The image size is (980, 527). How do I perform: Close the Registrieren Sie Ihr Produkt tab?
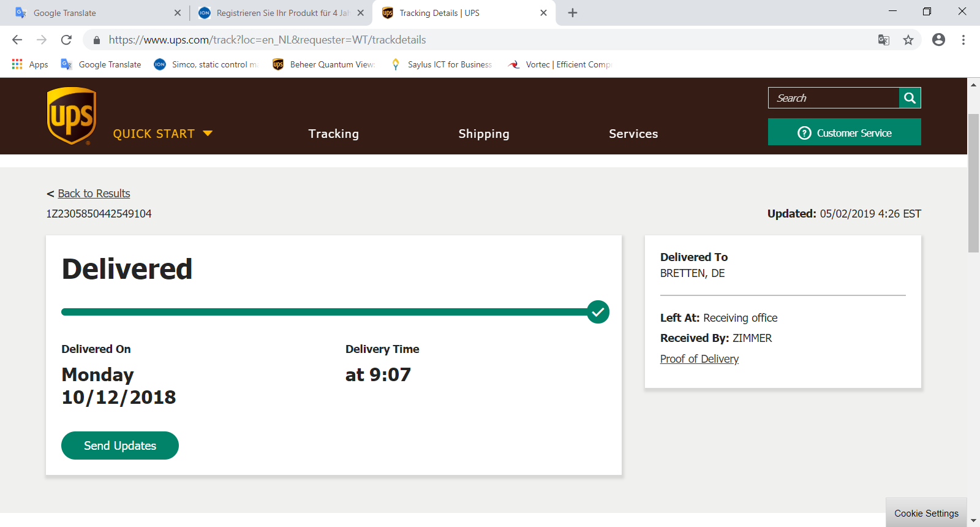click(x=361, y=13)
